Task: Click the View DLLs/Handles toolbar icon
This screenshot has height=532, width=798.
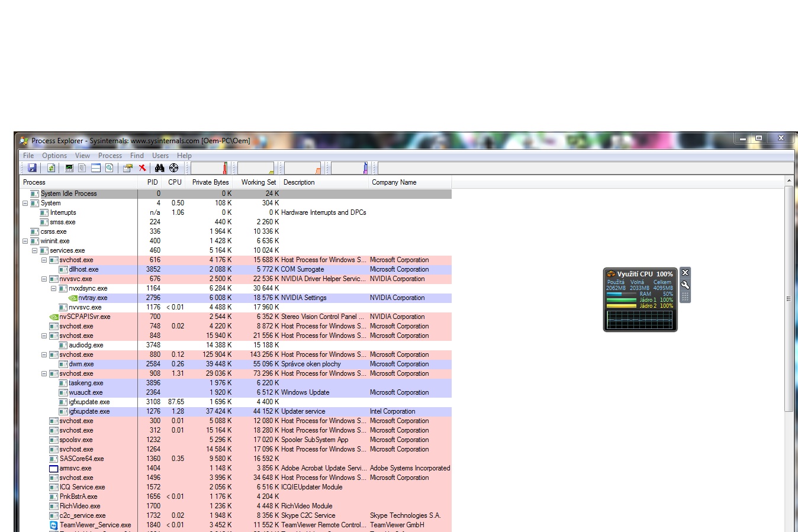Action: [x=109, y=168]
